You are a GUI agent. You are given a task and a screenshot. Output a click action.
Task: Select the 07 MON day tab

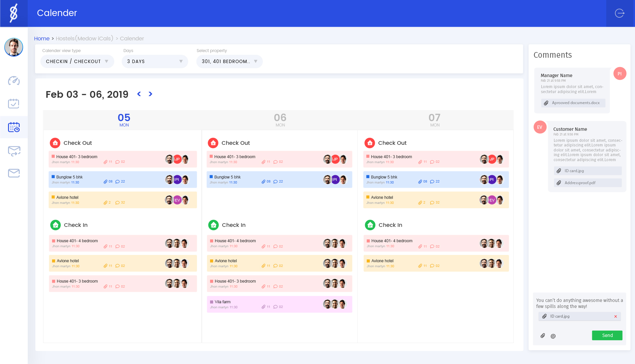click(435, 120)
